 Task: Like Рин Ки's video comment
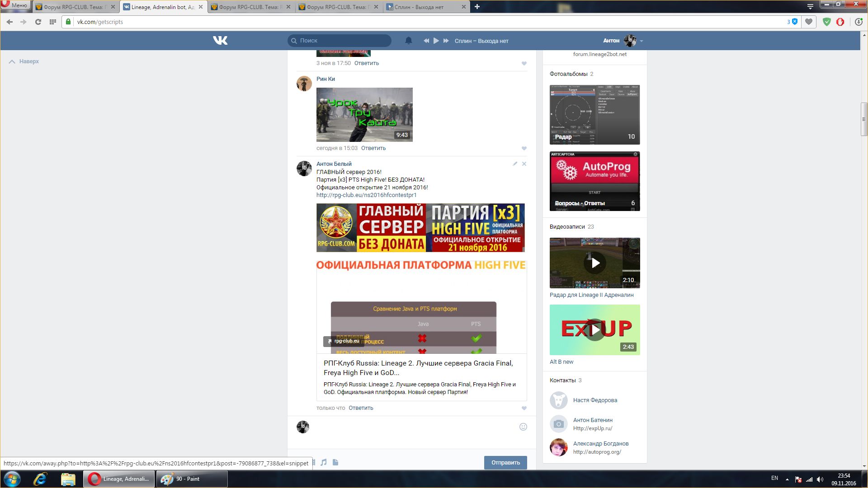pos(524,148)
